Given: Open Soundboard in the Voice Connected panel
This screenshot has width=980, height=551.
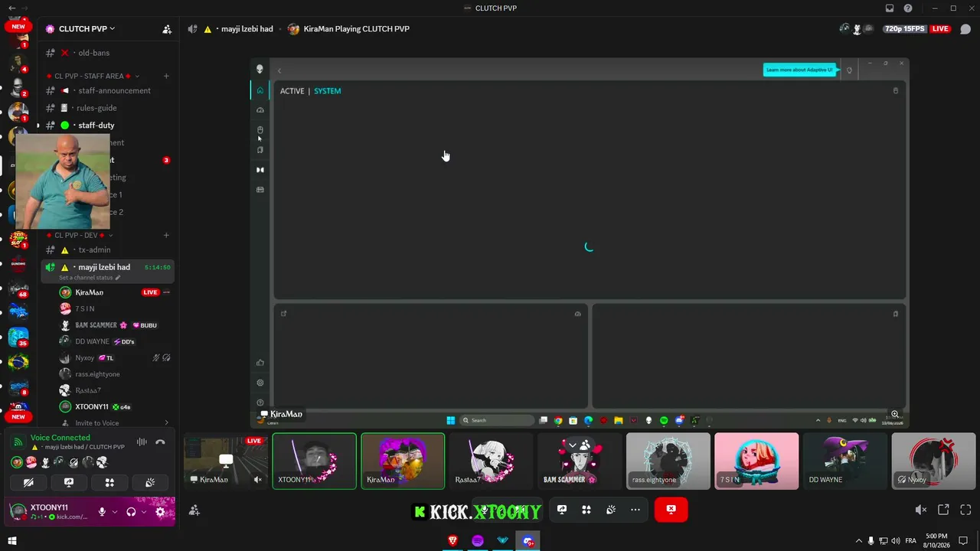Looking at the screenshot, I should [150, 482].
